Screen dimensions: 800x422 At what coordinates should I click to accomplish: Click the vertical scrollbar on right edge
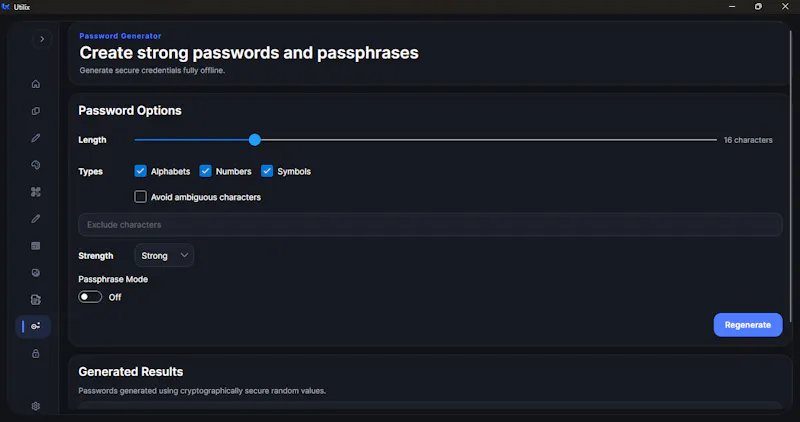[791, 176]
